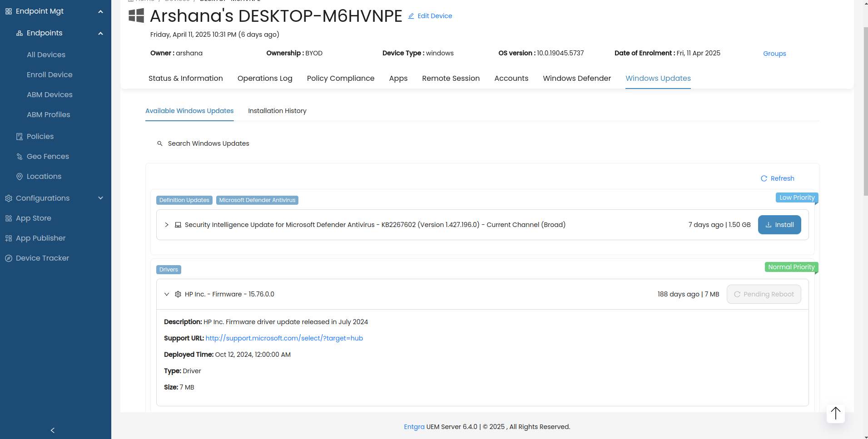868x439 pixels.
Task: Open ABM Profiles in sidebar
Action: pos(48,115)
